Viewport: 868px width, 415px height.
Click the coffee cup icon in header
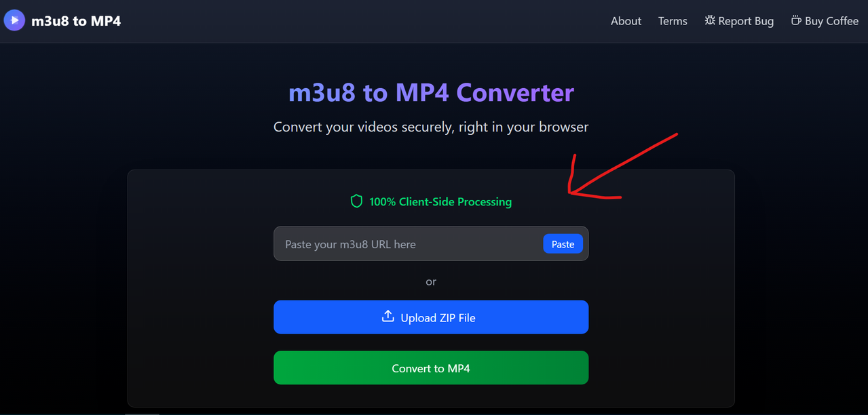[x=796, y=20]
